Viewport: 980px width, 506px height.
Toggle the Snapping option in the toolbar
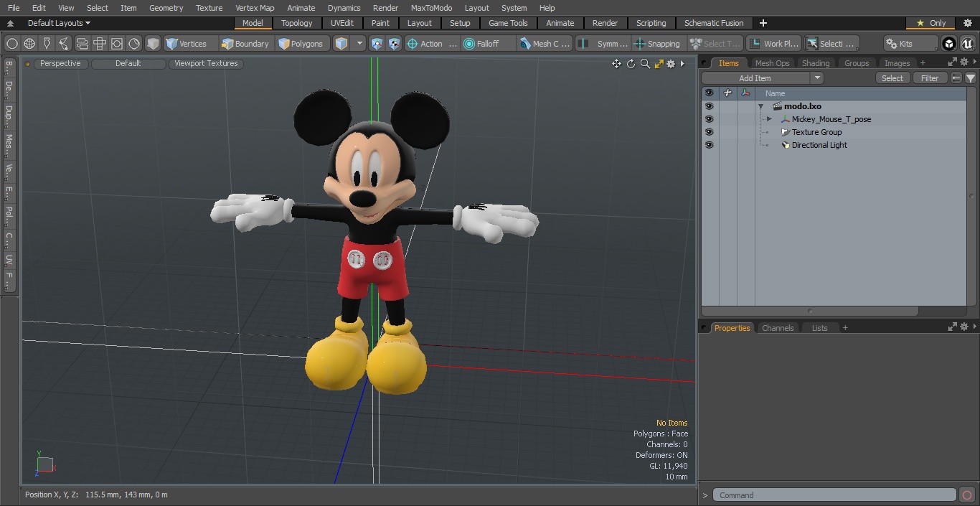click(x=657, y=44)
